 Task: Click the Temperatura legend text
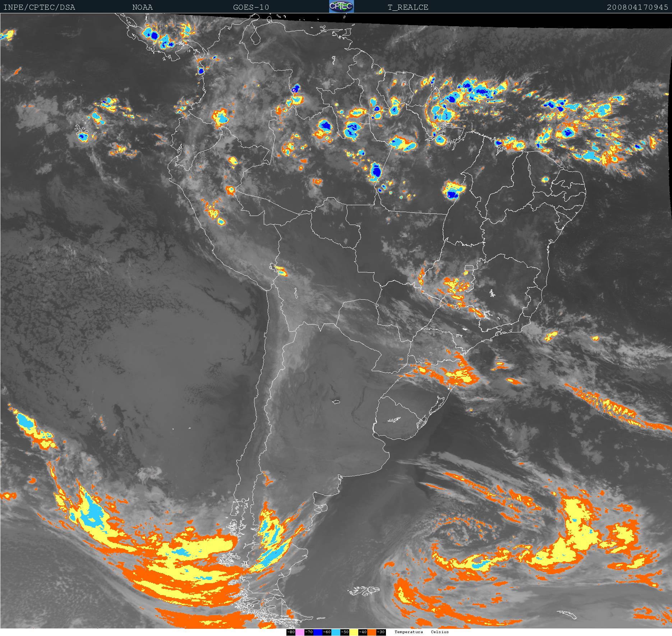(x=409, y=632)
